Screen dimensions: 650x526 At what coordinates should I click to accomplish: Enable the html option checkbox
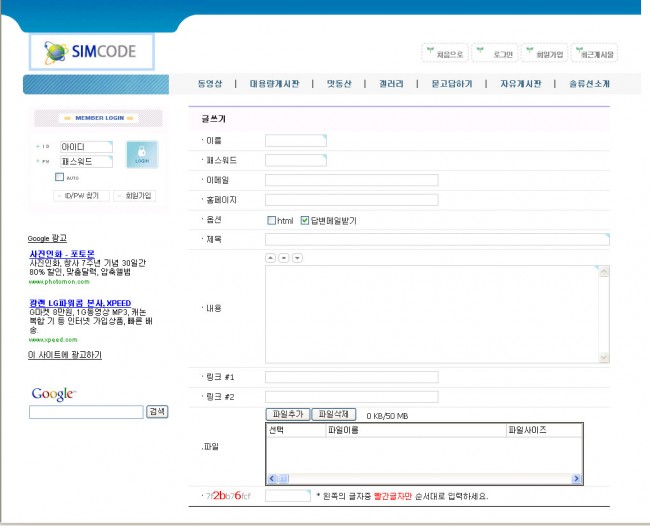point(272,220)
